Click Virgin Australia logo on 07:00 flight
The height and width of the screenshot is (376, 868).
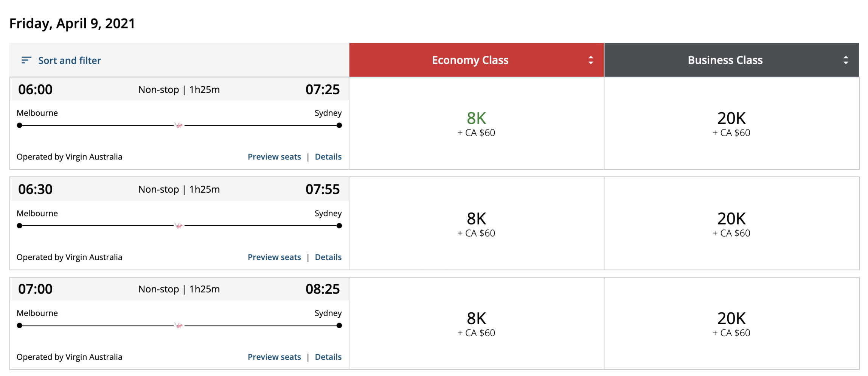pos(179,326)
